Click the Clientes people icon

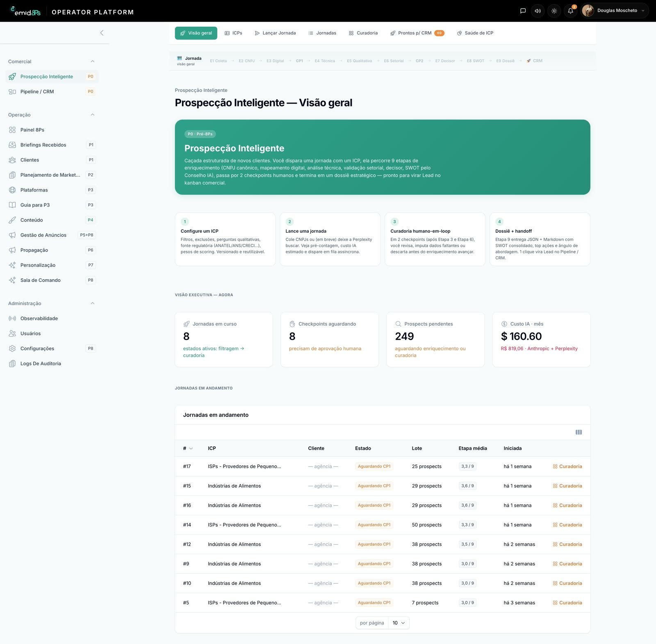[12, 160]
